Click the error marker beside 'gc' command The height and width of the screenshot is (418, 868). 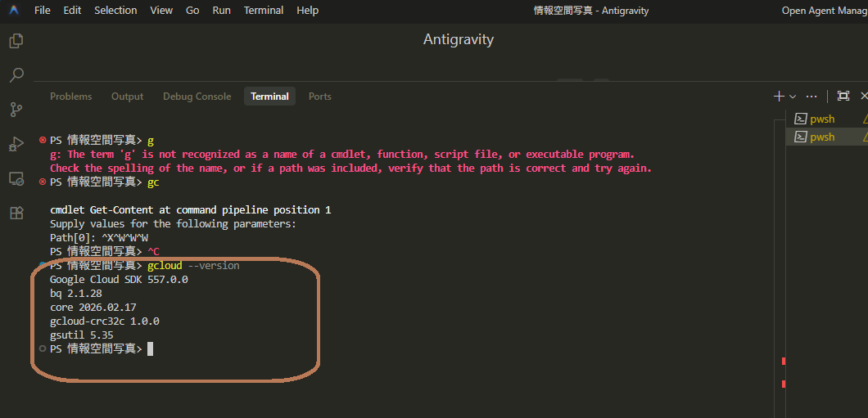(43, 182)
